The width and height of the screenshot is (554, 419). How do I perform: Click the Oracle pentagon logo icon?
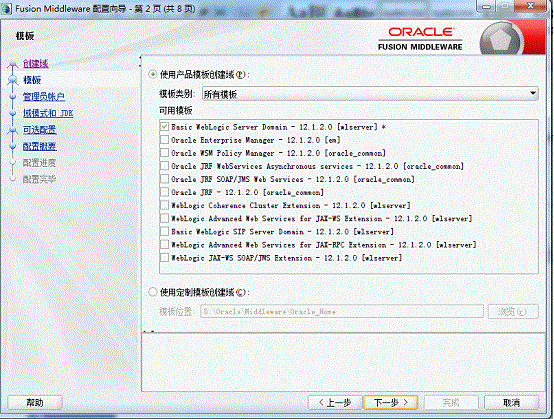pos(502,40)
